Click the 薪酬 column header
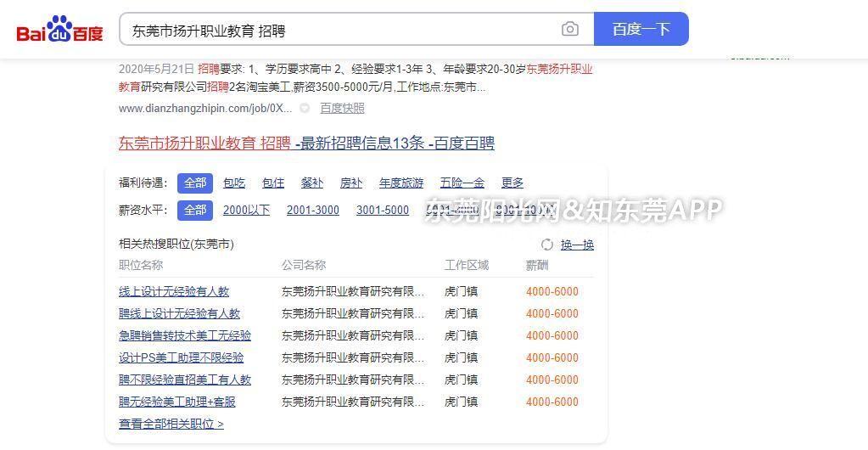This screenshot has height=450, width=868. point(537,265)
